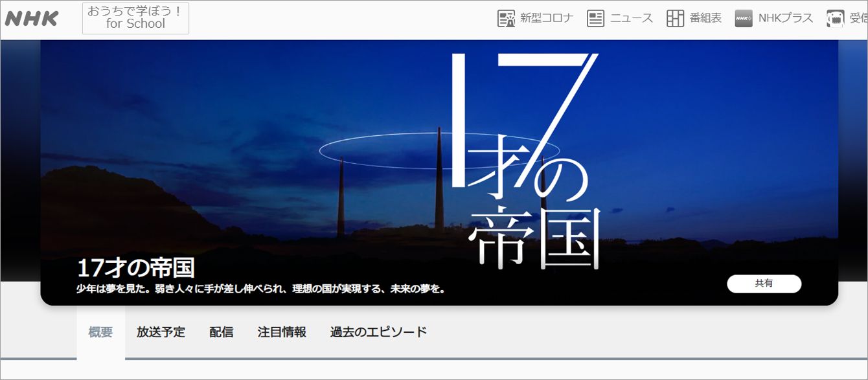View the 過去のエピソード tab
This screenshot has height=380, width=868.
click(378, 332)
